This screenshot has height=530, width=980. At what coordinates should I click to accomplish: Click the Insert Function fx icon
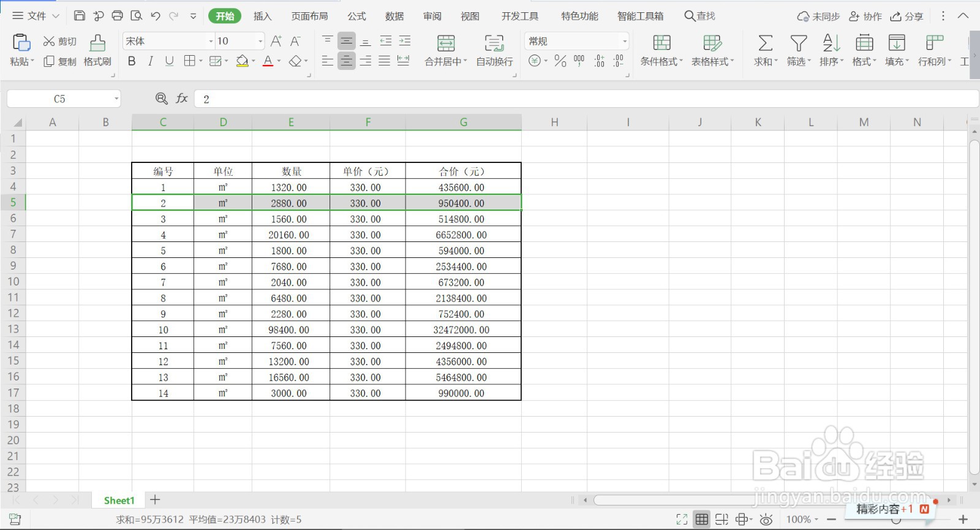pyautogui.click(x=182, y=98)
